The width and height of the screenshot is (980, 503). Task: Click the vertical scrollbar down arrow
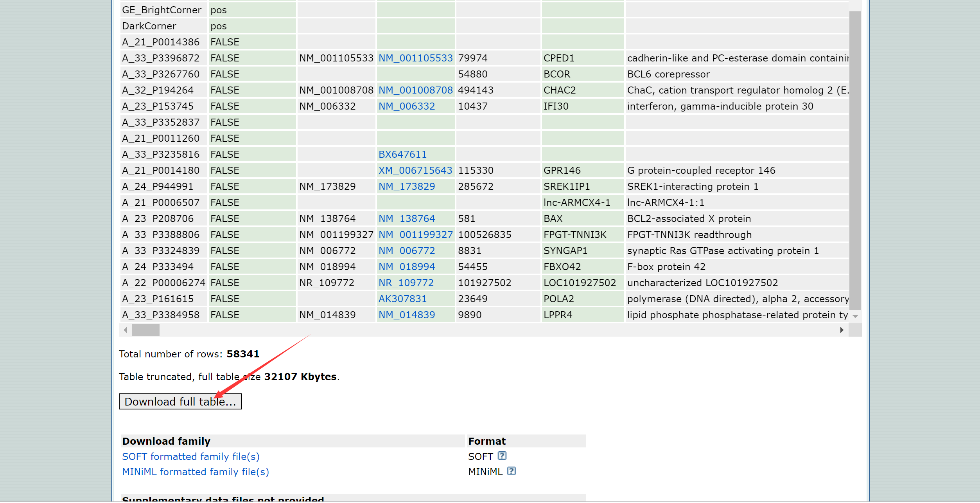click(855, 316)
